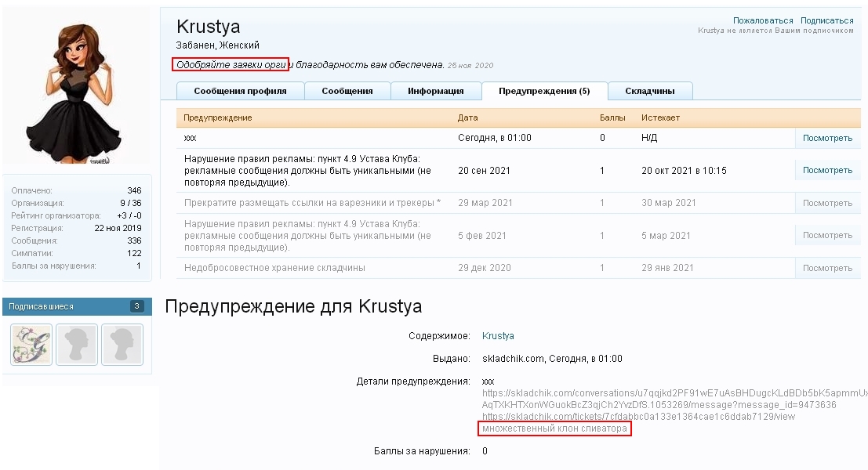The height and width of the screenshot is (470, 868).
Task: Open the "Сообщения профиля" tab
Action: (x=240, y=91)
